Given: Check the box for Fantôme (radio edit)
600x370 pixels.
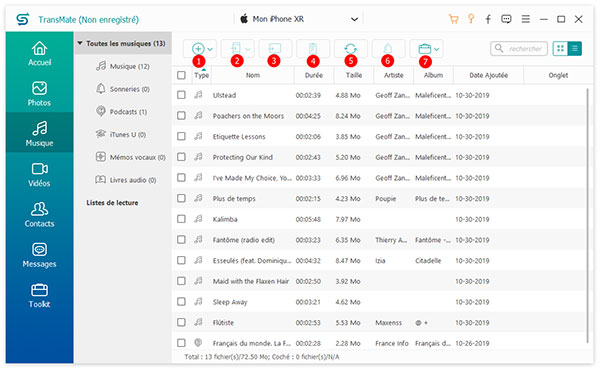Looking at the screenshot, I should pos(181,240).
